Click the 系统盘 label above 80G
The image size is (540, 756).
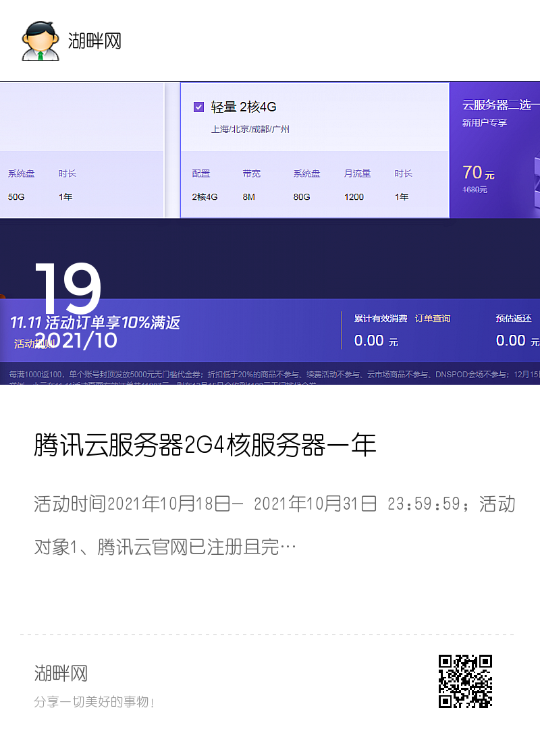coord(306,173)
